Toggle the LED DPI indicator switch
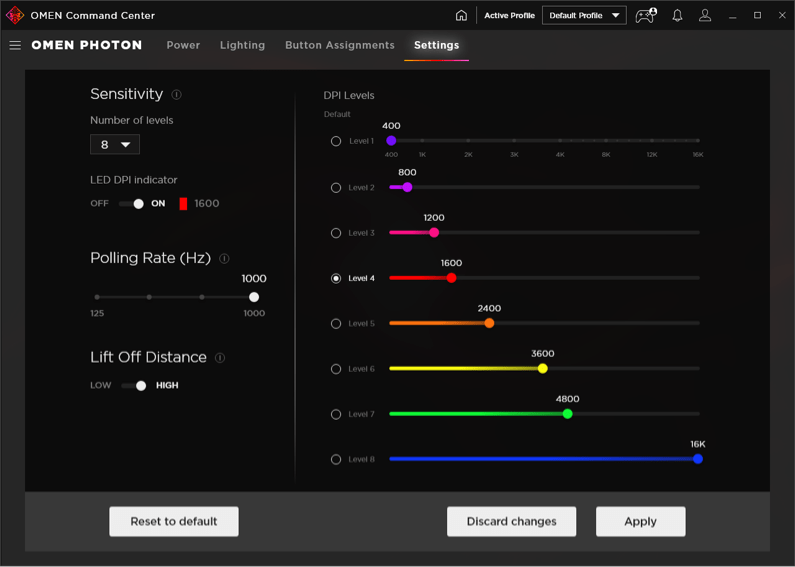The height and width of the screenshot is (567, 795). 131,203
